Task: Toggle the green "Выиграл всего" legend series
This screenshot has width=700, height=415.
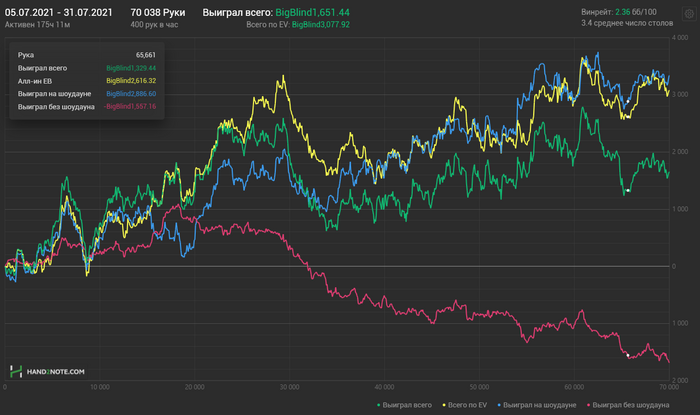Action: pyautogui.click(x=404, y=405)
